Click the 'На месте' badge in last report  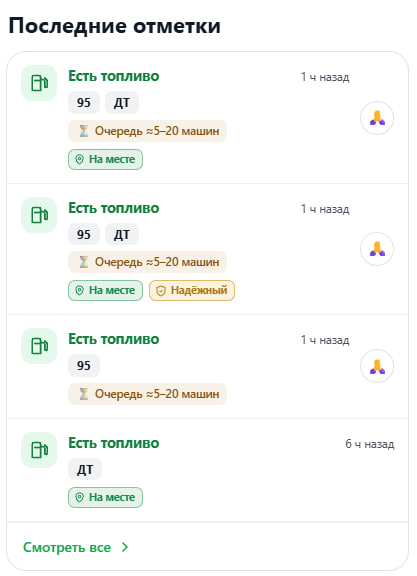click(105, 497)
